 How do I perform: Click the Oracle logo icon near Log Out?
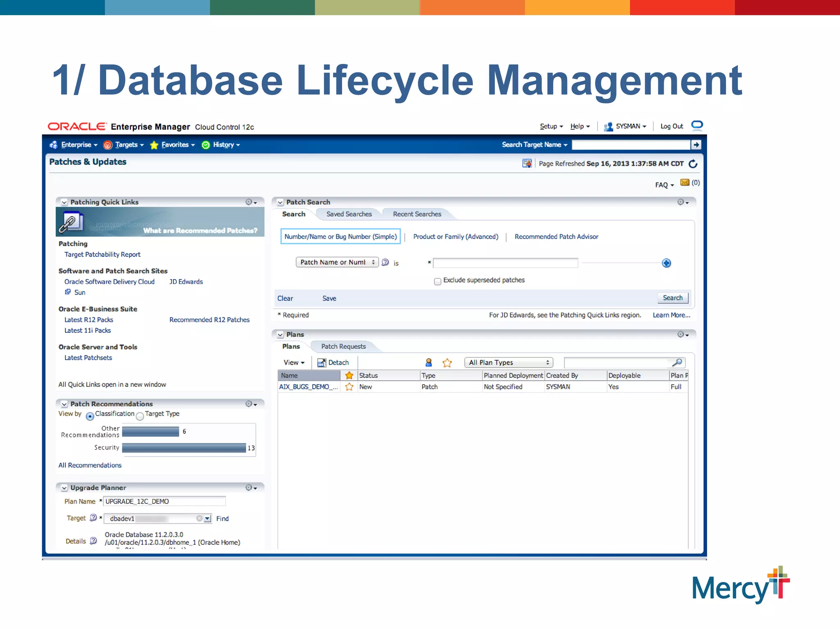tap(697, 125)
